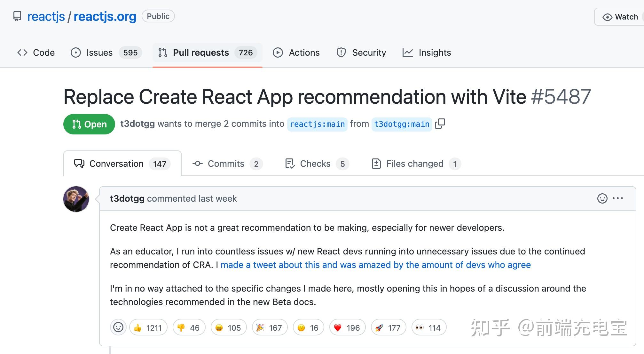Viewport: 644px width, 354px height.
Task: Click the Checks checklist icon
Action: click(290, 164)
